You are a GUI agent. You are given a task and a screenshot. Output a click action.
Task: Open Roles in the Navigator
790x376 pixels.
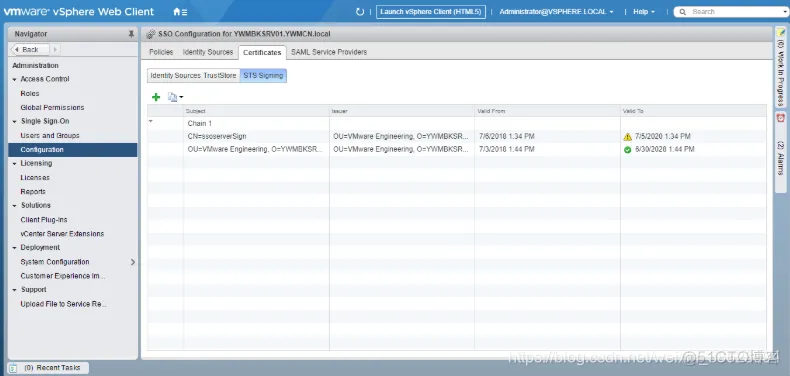coord(30,94)
